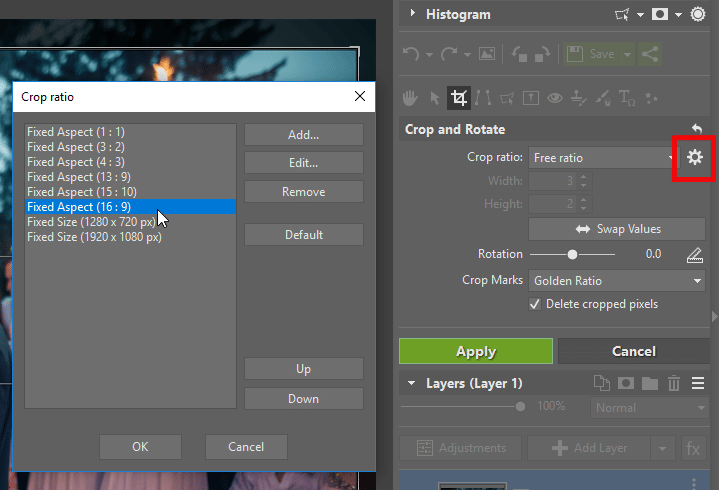719x490 pixels.
Task: Click the folder icon in Layers header
Action: 650,383
